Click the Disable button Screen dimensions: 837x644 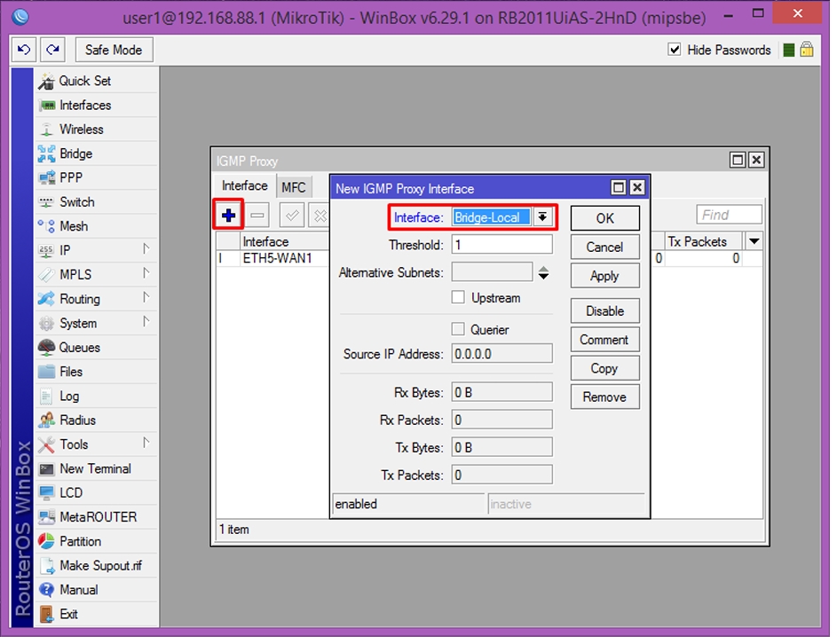pyautogui.click(x=604, y=311)
